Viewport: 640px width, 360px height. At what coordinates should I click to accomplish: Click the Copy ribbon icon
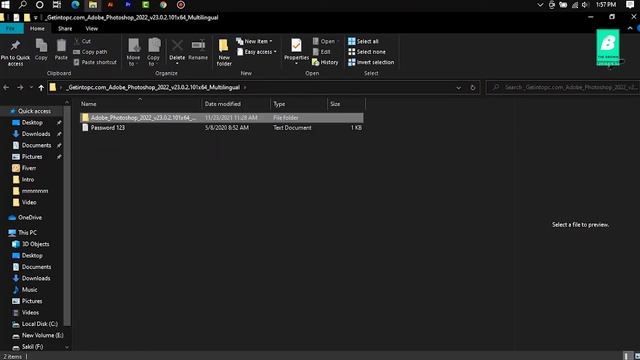click(41, 50)
